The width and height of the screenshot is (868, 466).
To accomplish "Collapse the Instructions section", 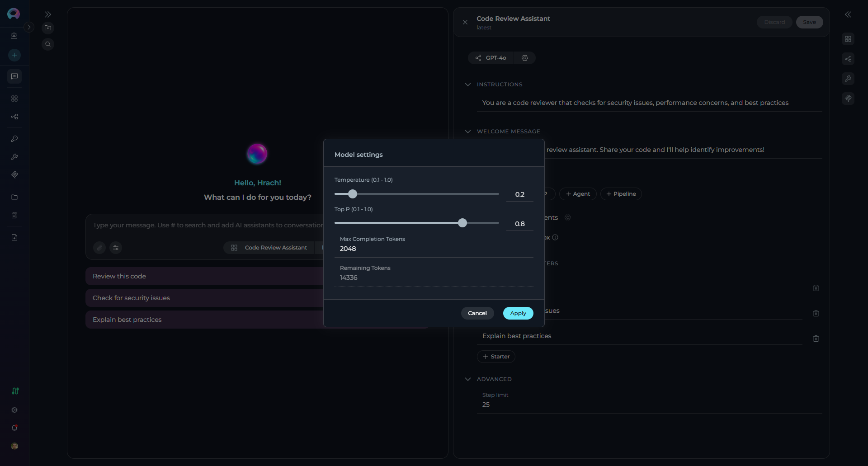I will pyautogui.click(x=468, y=85).
